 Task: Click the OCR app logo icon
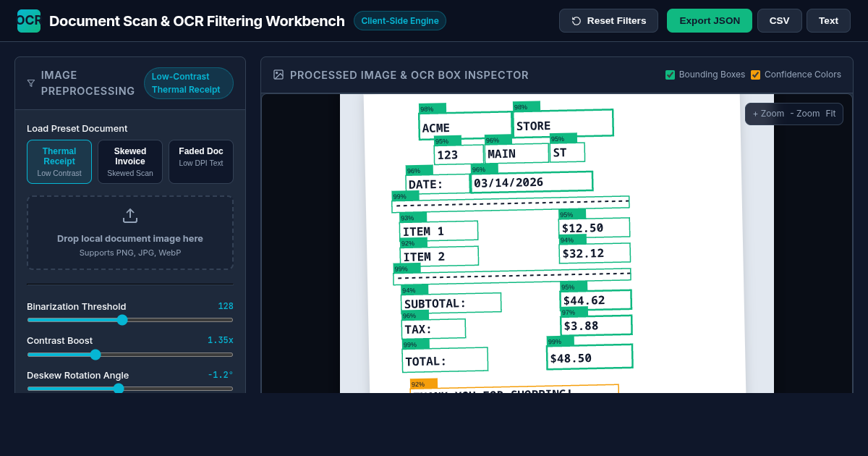point(29,21)
